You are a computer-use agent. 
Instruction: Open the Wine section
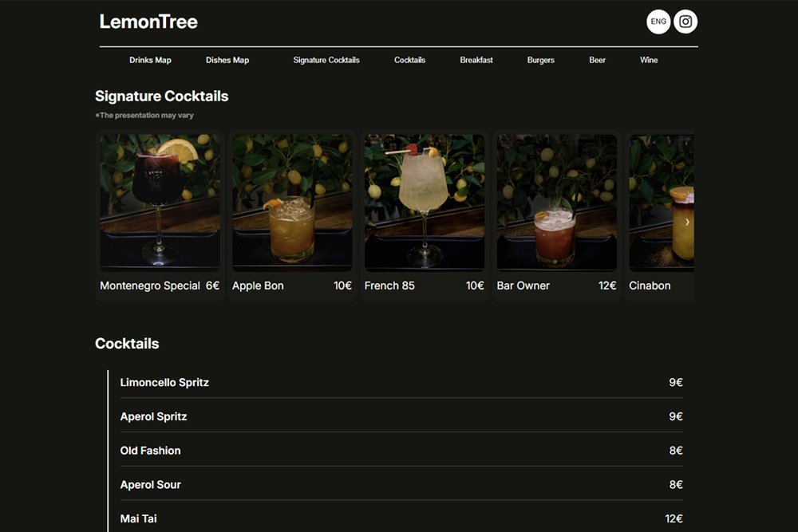coord(649,60)
